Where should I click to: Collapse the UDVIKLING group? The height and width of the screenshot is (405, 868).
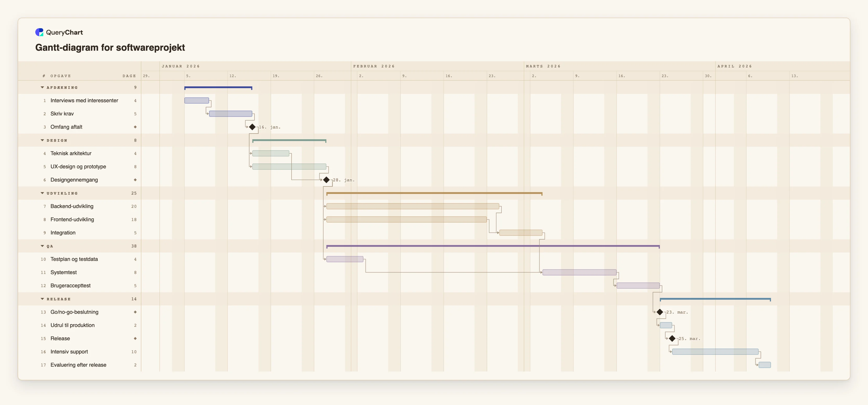pos(43,193)
